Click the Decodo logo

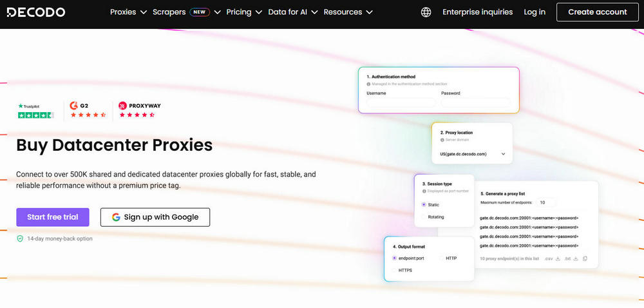[35, 12]
